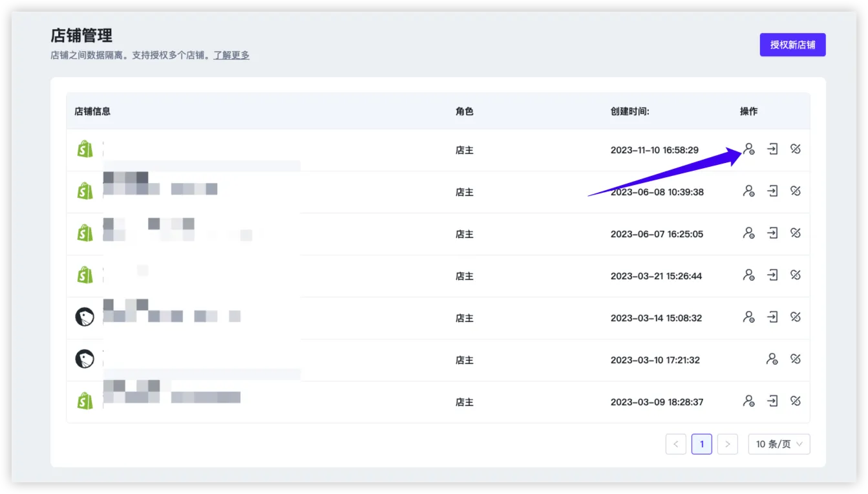This screenshot has height=494, width=868.
Task: Open member management for 2023-03-14 store
Action: 748,317
